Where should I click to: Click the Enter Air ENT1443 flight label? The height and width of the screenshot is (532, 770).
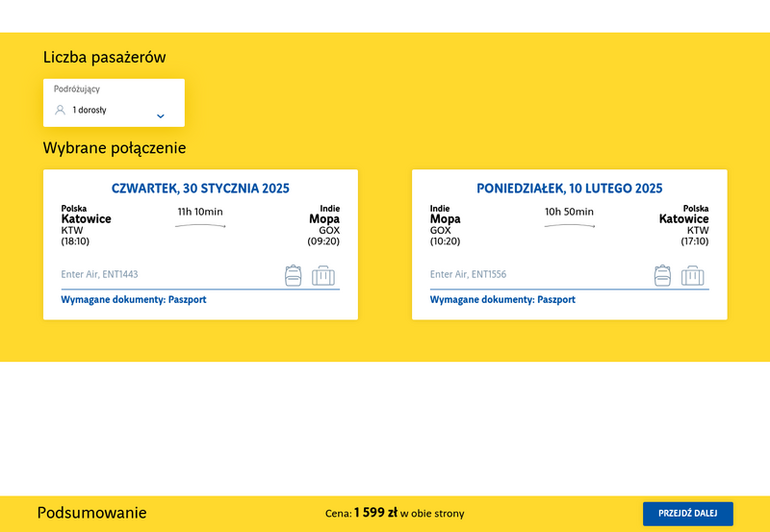click(x=99, y=274)
